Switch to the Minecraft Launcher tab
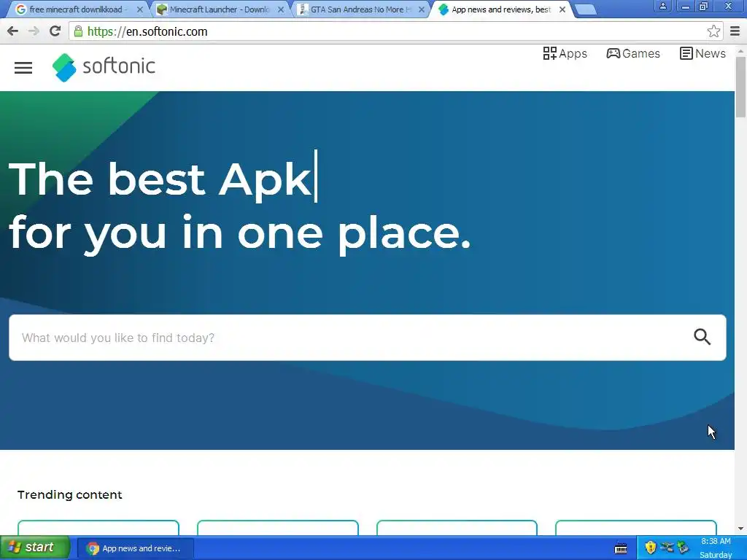 coord(219,9)
